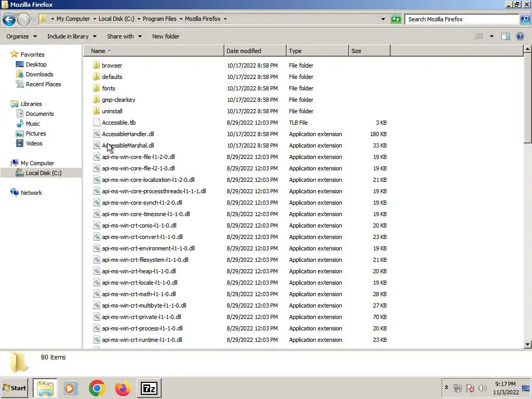
Task: Select the gmp-clearkey folder icon
Action: click(96, 99)
